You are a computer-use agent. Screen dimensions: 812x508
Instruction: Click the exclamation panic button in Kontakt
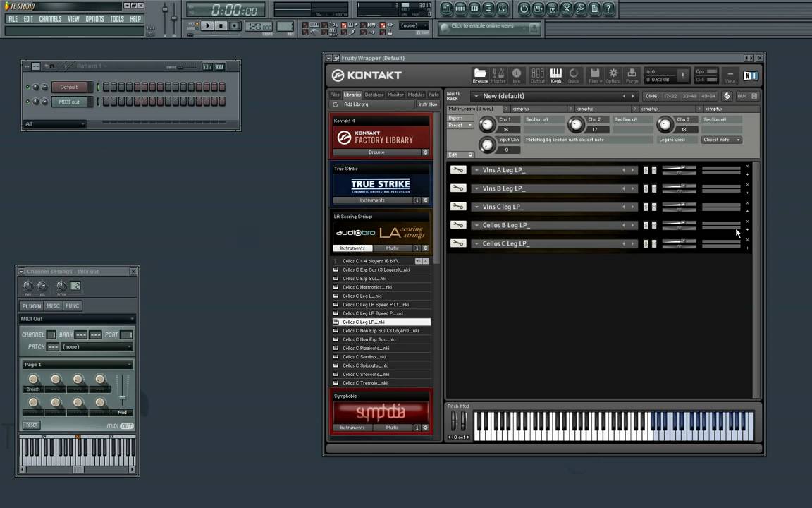click(682, 75)
